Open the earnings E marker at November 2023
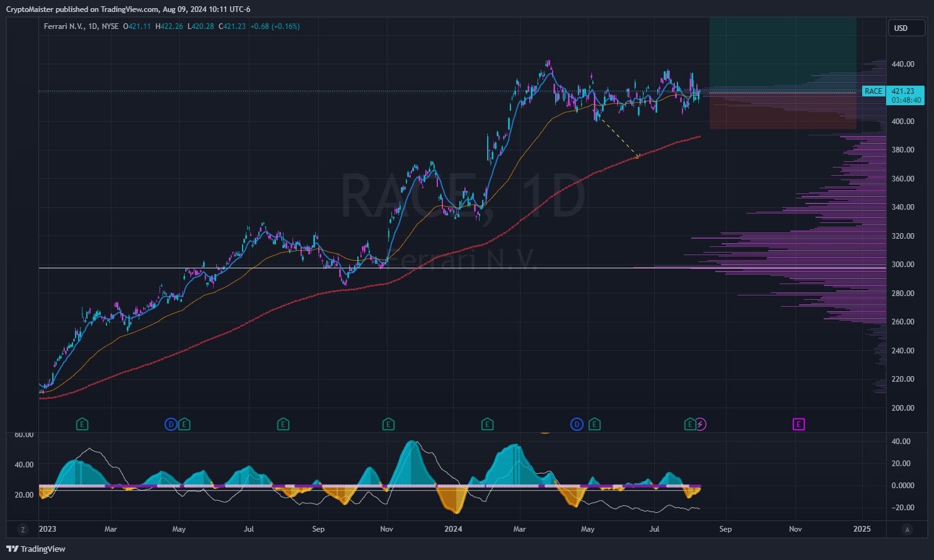934x560 pixels. [x=388, y=425]
